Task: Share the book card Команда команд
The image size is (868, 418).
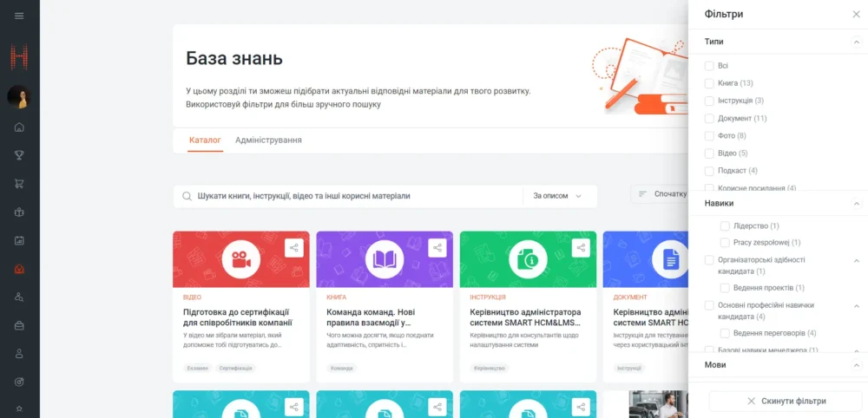Action: click(437, 248)
